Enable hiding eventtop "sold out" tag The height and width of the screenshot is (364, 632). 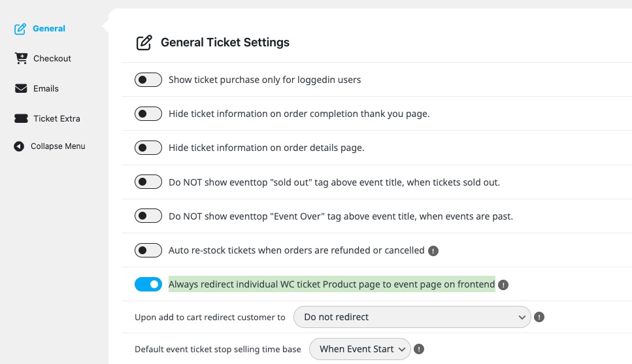tap(148, 182)
